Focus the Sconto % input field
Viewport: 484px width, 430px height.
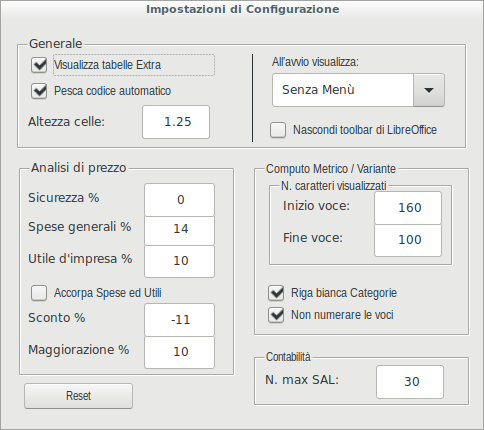179,320
